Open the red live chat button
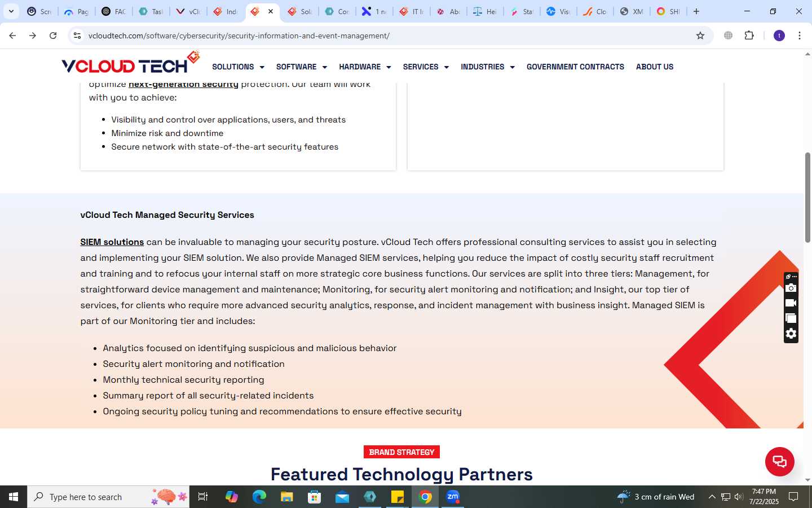 coord(779,461)
